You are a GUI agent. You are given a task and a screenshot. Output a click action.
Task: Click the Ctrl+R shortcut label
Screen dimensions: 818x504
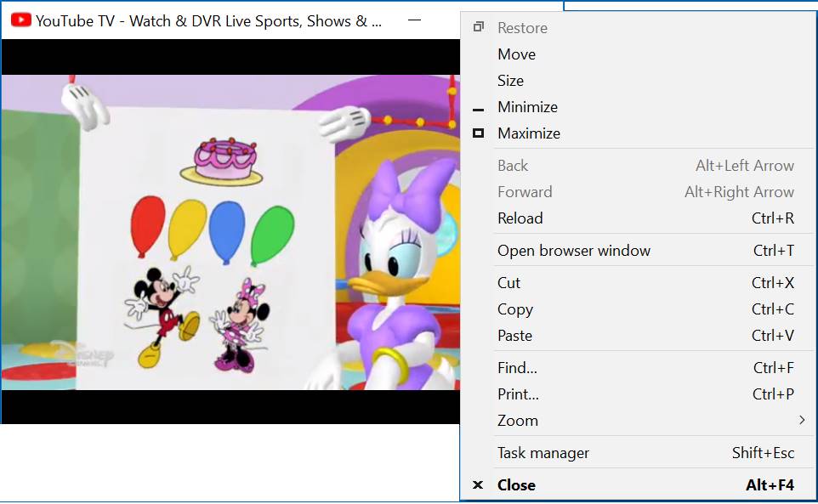tap(773, 218)
